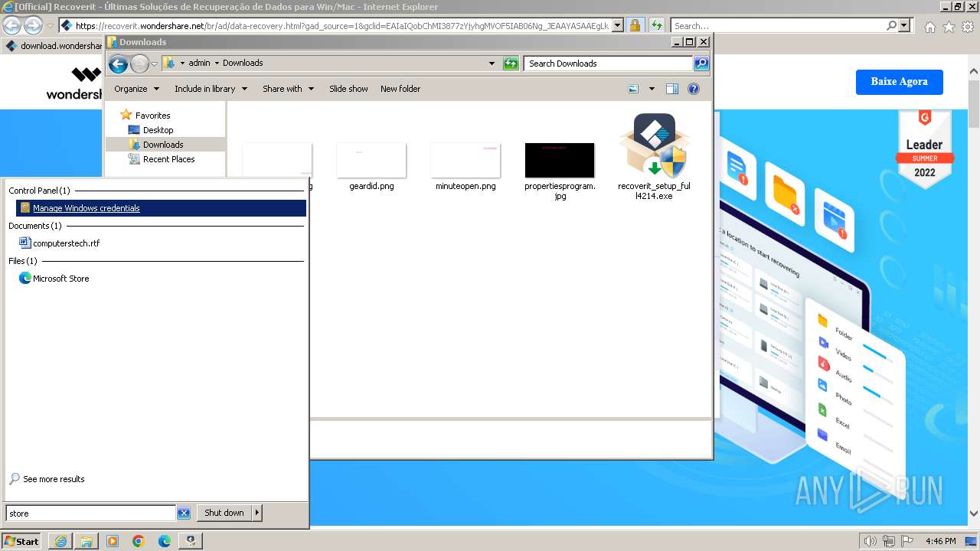The image size is (980, 551).
Task: Select the geardid.png file
Action: click(371, 166)
